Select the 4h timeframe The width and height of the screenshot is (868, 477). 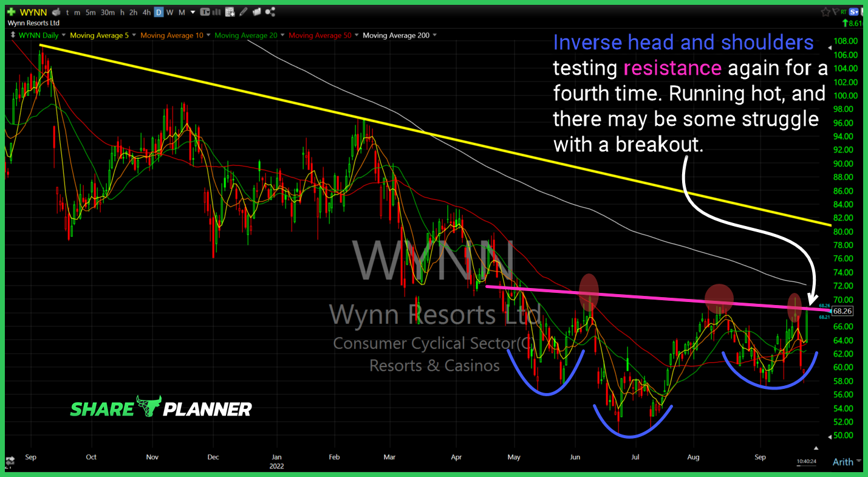[x=146, y=12]
